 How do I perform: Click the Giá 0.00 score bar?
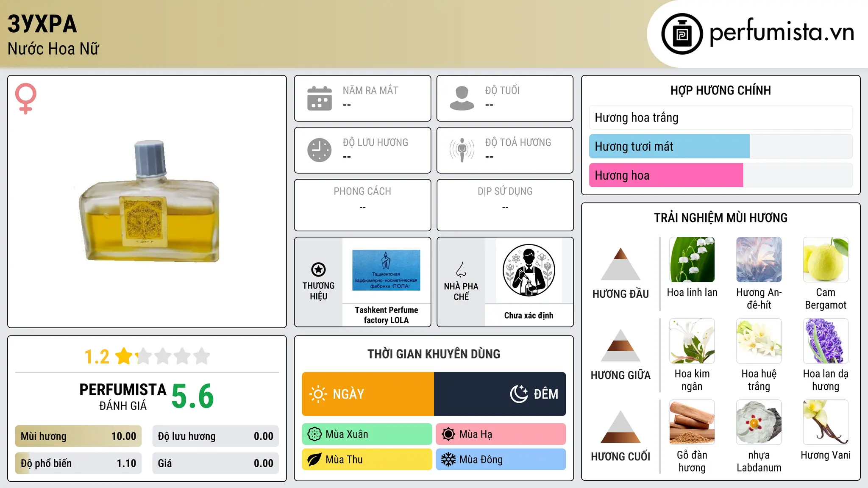[x=215, y=463]
